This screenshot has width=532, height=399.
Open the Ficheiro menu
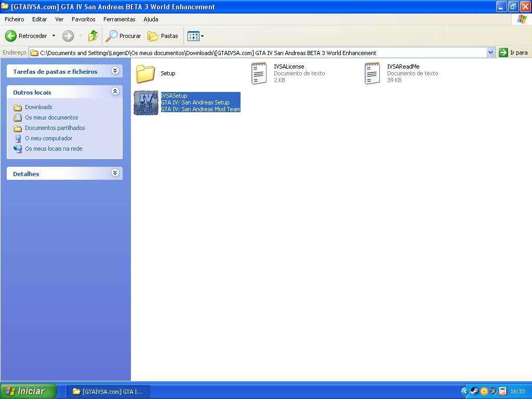14,19
